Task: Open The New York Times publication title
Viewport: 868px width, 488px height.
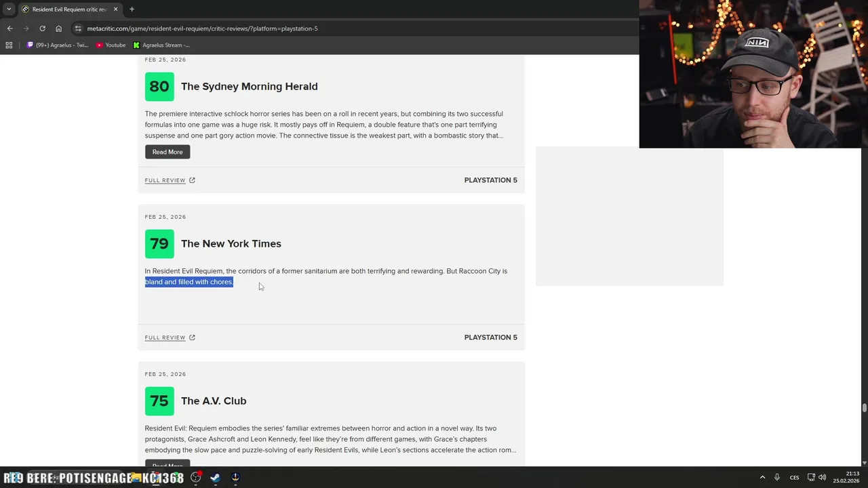Action: point(231,243)
